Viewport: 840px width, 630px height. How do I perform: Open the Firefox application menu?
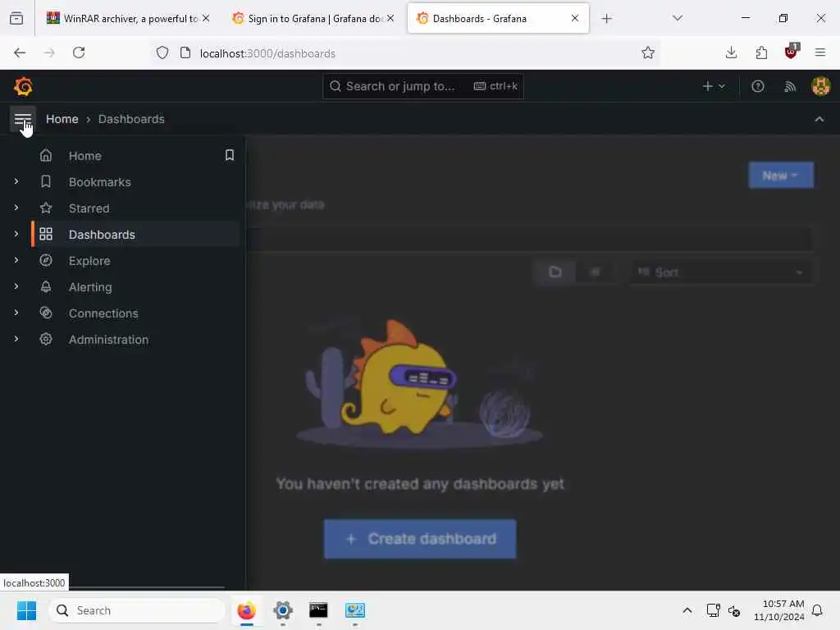(x=819, y=52)
